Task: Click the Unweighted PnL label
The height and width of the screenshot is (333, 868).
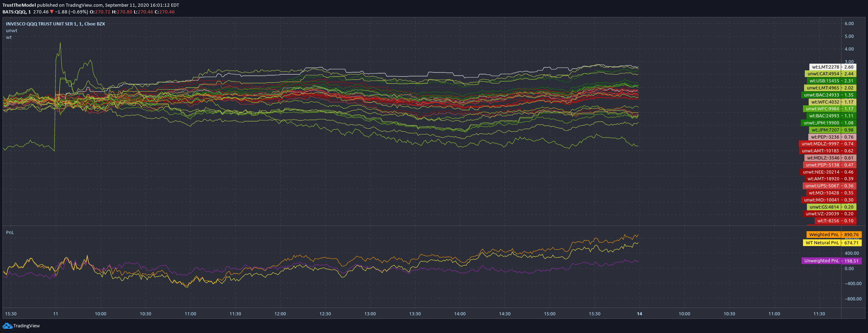Action: [x=821, y=261]
